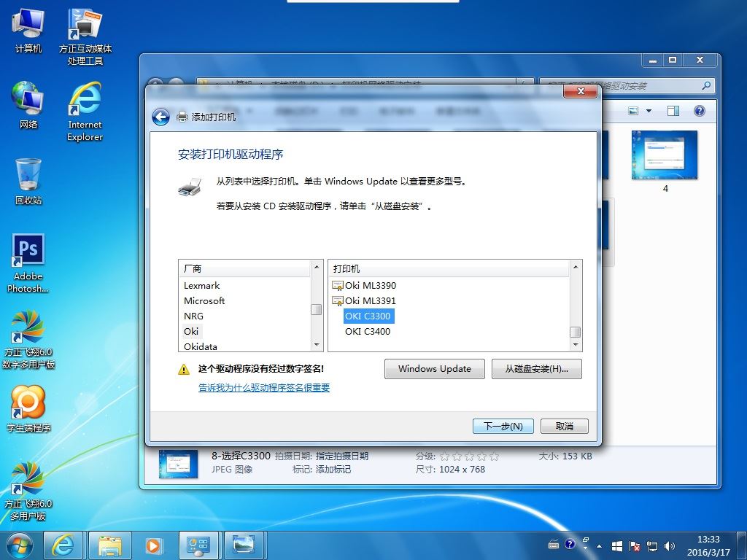The height and width of the screenshot is (560, 747).
Task: Select thumbnail labeled 4 in Explorer
Action: [x=665, y=162]
